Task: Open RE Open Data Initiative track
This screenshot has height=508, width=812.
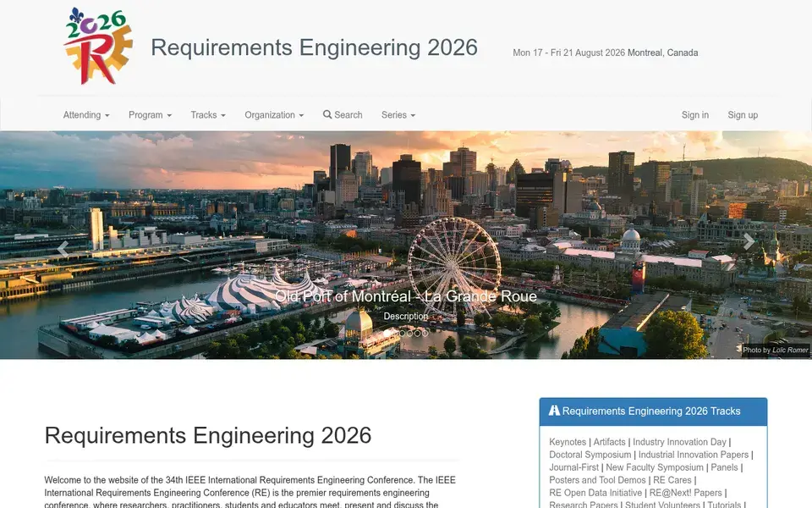Action: [x=595, y=493]
